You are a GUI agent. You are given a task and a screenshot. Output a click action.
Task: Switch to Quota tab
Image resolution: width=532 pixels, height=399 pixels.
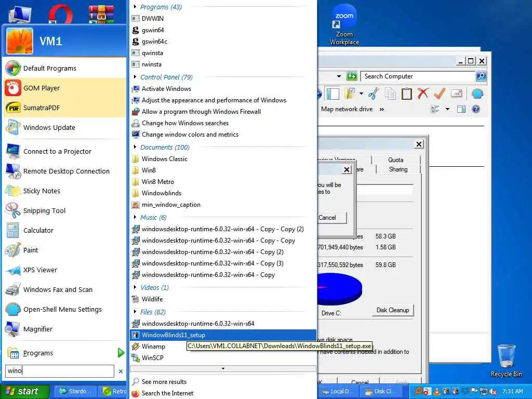395,160
